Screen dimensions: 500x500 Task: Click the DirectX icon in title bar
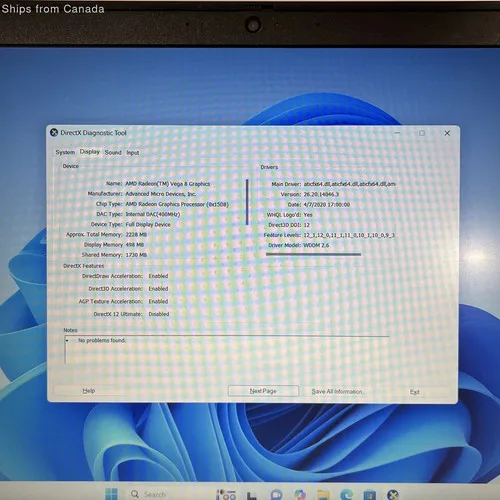[54, 133]
